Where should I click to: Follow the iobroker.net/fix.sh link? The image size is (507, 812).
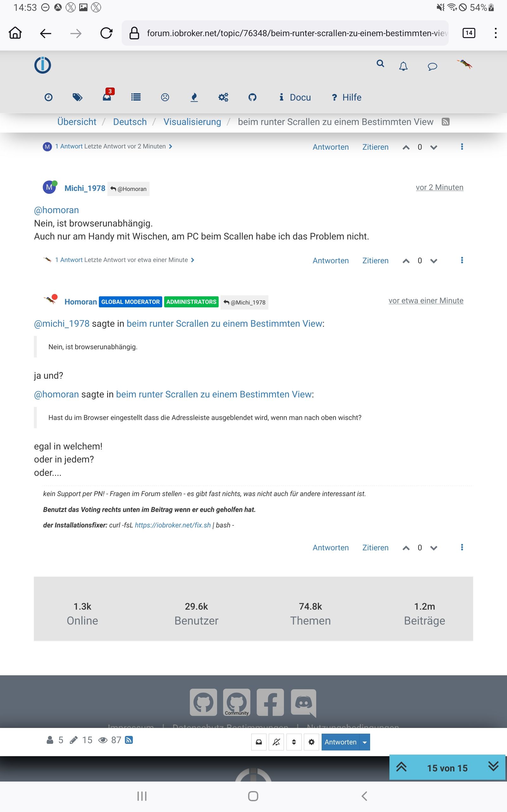[173, 525]
